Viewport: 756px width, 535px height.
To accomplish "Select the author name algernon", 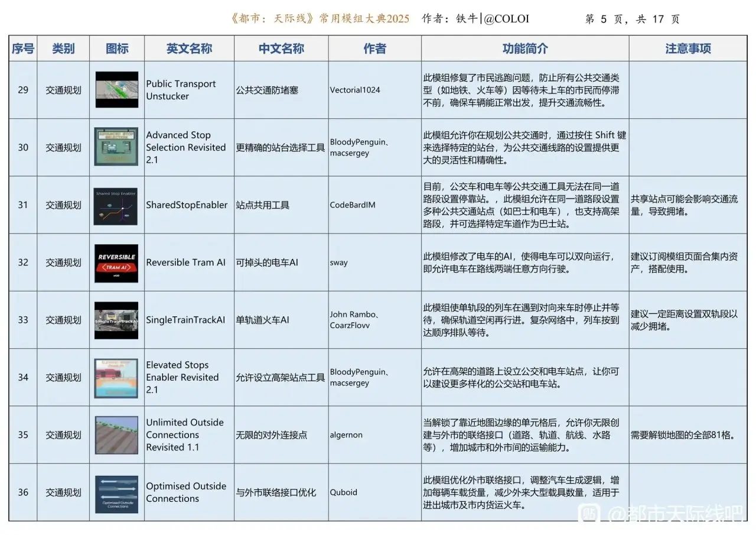I will [346, 435].
